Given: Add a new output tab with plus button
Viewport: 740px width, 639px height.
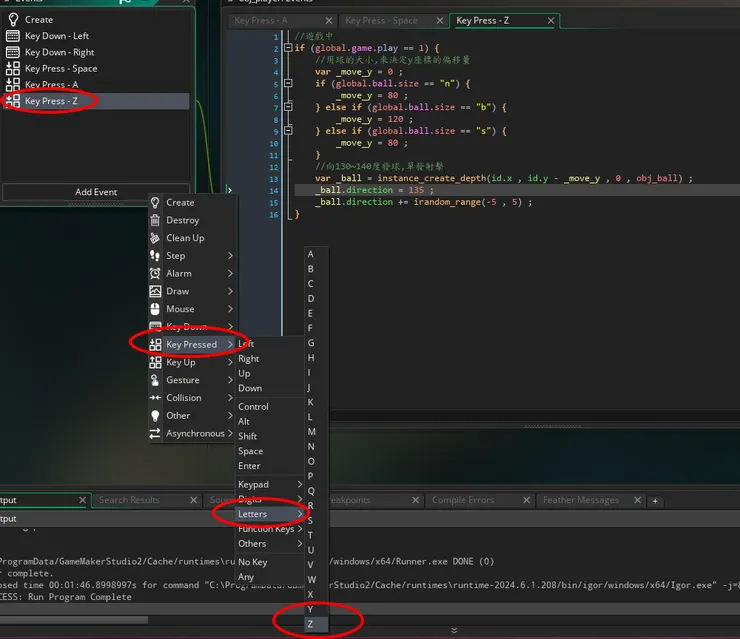Looking at the screenshot, I should 655,501.
